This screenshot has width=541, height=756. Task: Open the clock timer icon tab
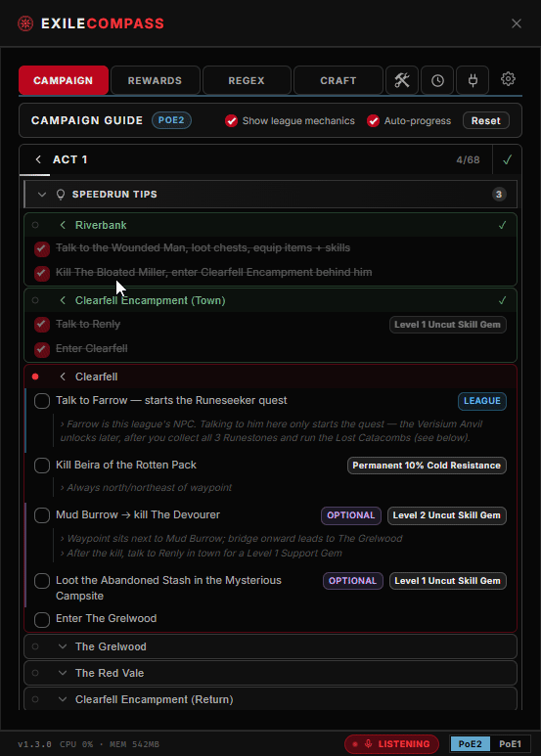click(437, 80)
